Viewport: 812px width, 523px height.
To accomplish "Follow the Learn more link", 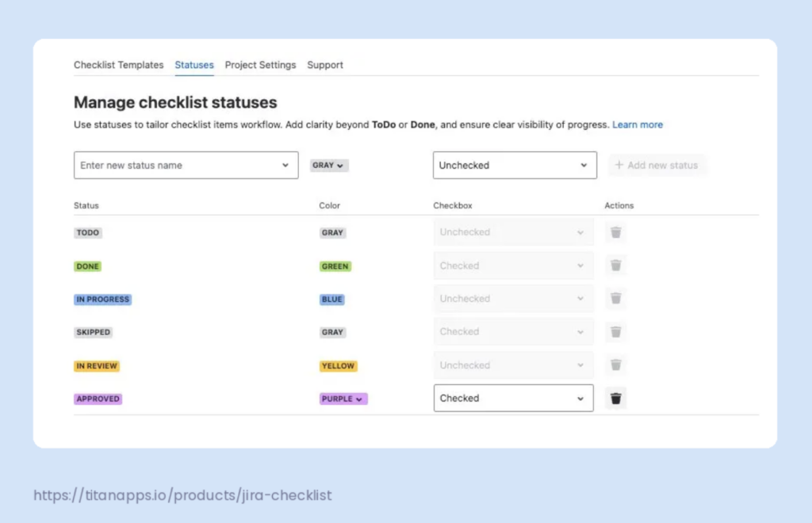I will pos(638,124).
